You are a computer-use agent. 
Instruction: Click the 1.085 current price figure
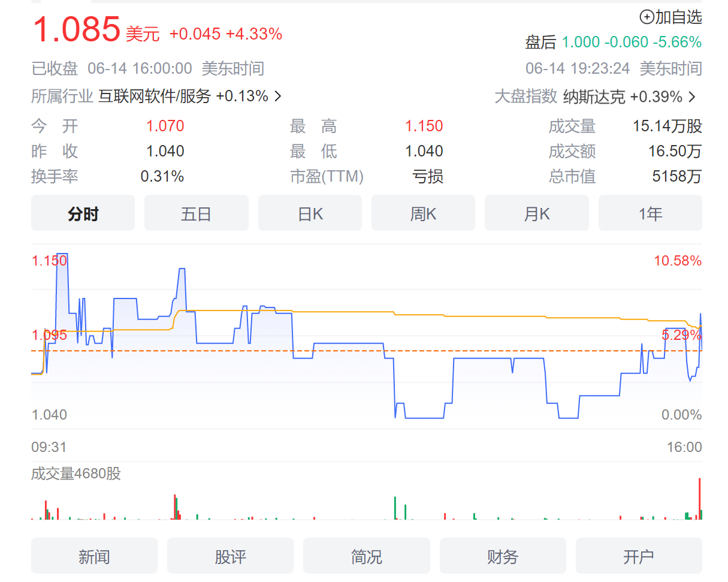[x=76, y=30]
